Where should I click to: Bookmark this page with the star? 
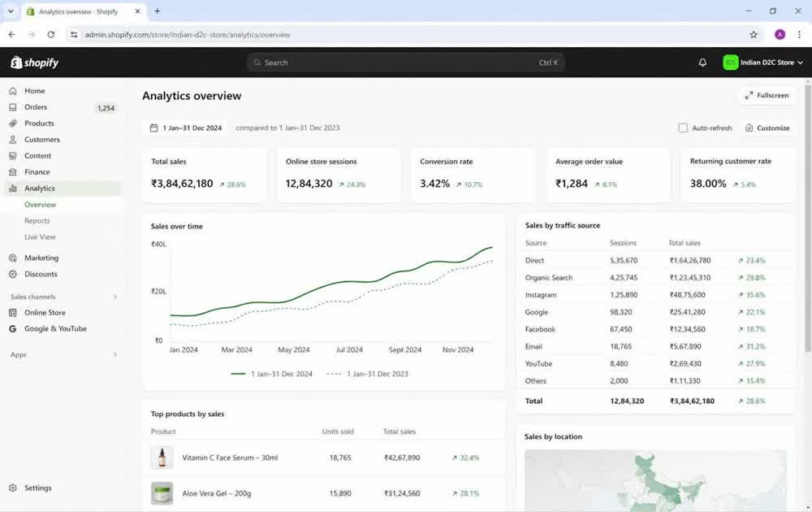point(754,35)
